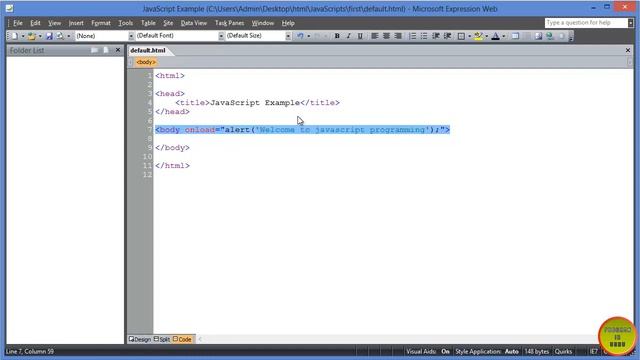Close the Folder List panel
This screenshot has width=640, height=360.
coord(118,50)
